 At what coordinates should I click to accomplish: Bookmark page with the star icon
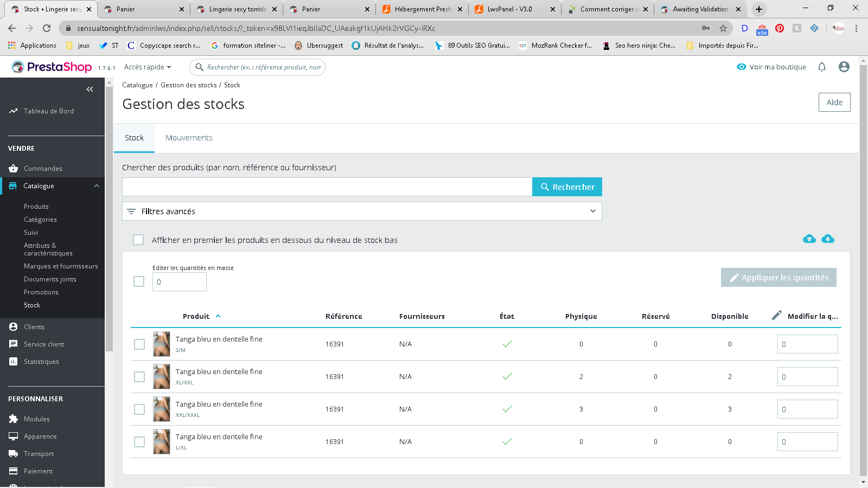coord(723,28)
